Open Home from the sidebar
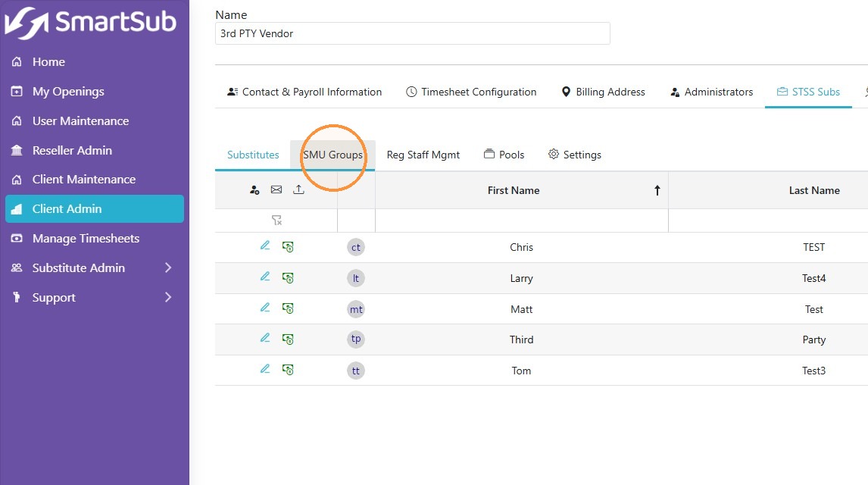 click(48, 62)
